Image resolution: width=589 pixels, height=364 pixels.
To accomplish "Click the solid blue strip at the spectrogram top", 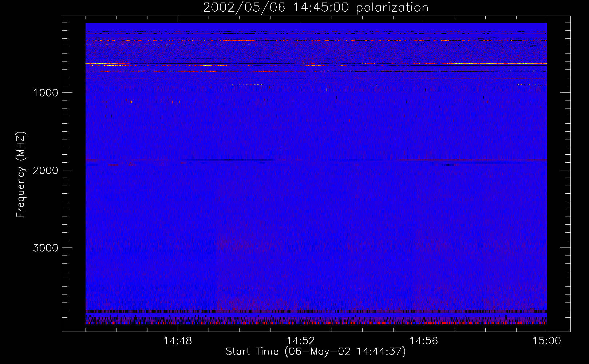I will point(316,27).
